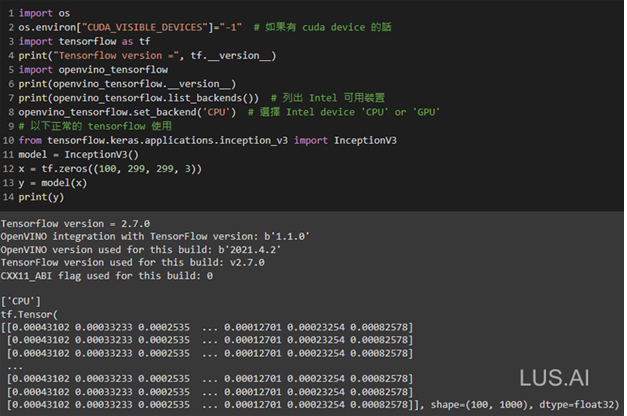627x416 pixels.
Task: Click the "tf.Tensor(" output line
Action: tap(32, 313)
